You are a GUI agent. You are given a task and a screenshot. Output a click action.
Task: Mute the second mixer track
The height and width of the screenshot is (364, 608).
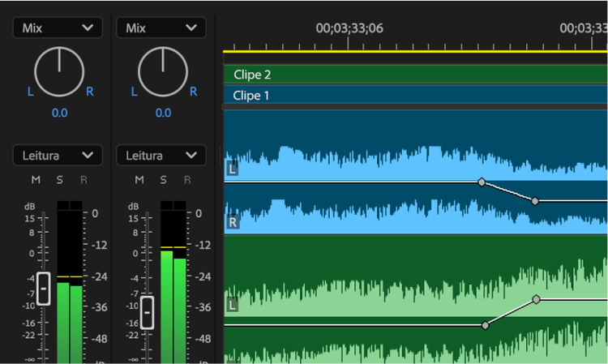[139, 179]
